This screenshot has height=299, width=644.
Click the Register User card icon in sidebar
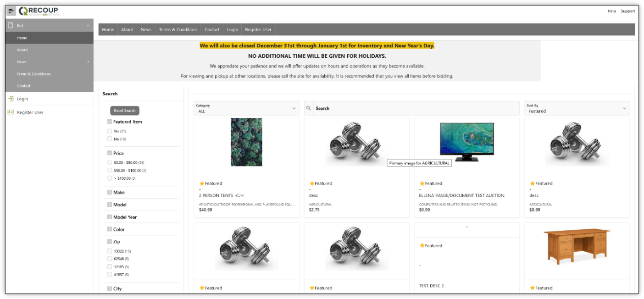[11, 112]
